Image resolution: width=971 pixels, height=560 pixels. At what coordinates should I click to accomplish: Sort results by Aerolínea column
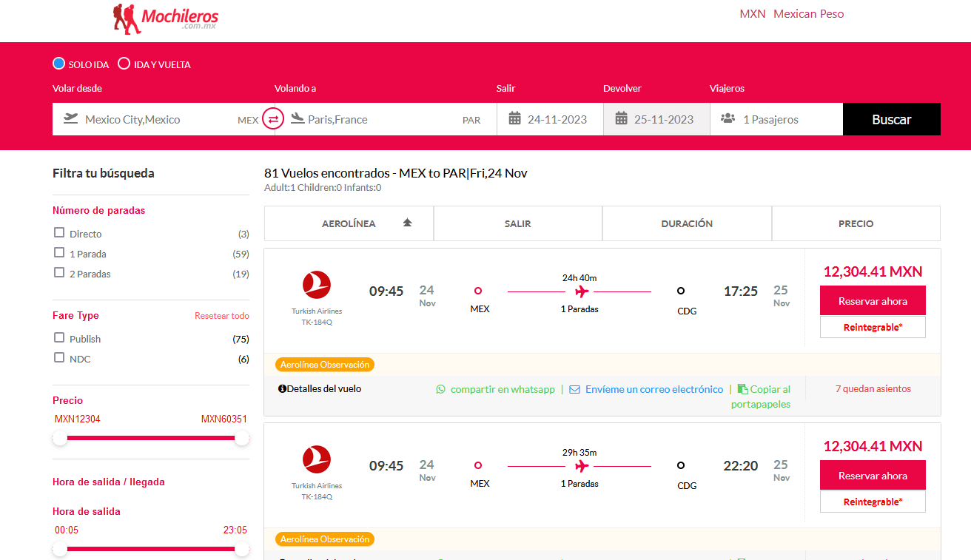coord(349,223)
